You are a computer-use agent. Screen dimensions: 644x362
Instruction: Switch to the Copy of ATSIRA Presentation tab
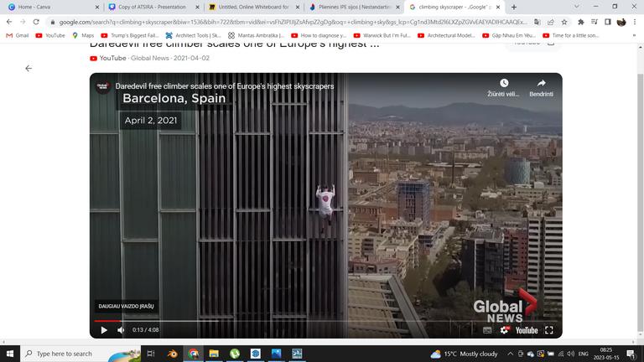coord(152,7)
